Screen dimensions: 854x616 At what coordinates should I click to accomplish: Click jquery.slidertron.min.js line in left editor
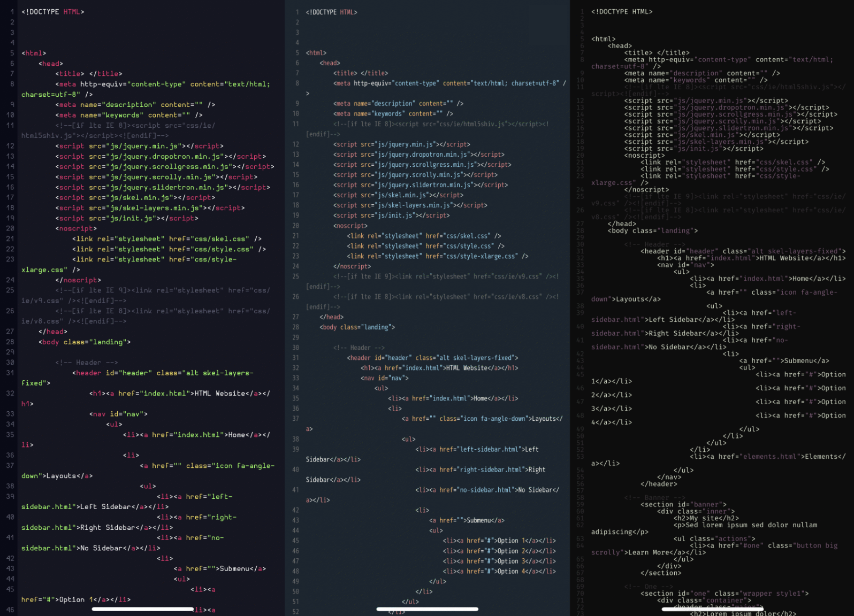click(163, 187)
